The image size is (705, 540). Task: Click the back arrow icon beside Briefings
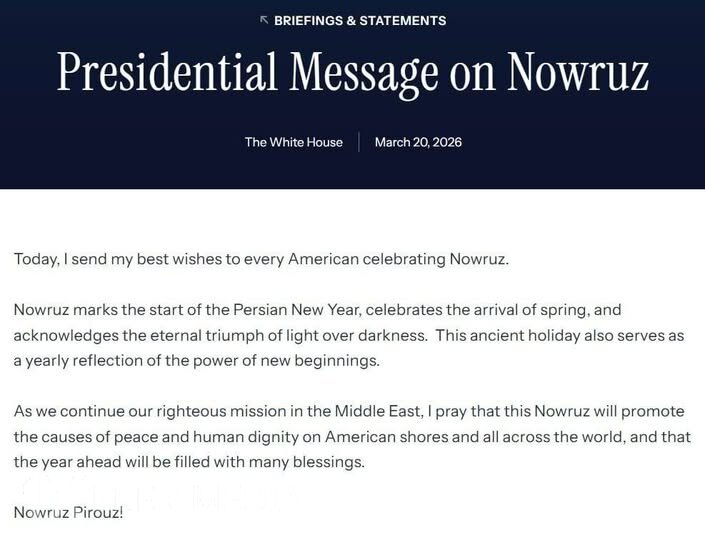264,20
